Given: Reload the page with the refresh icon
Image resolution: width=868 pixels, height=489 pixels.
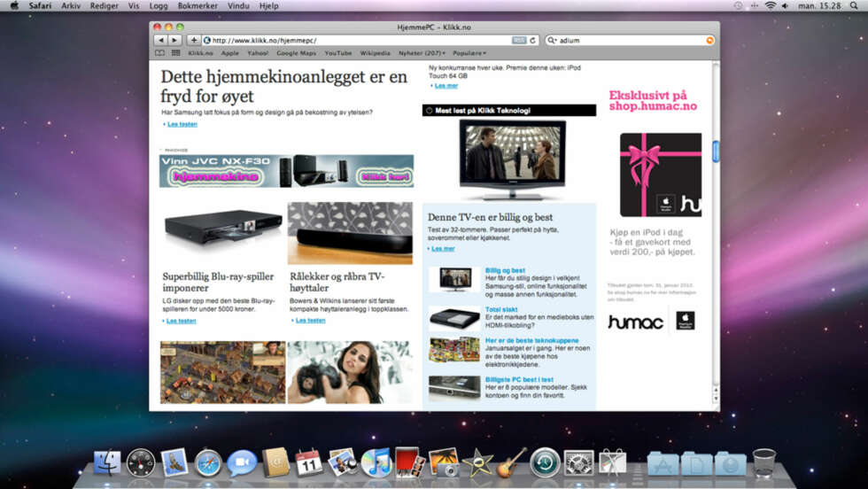Looking at the screenshot, I should tap(532, 41).
